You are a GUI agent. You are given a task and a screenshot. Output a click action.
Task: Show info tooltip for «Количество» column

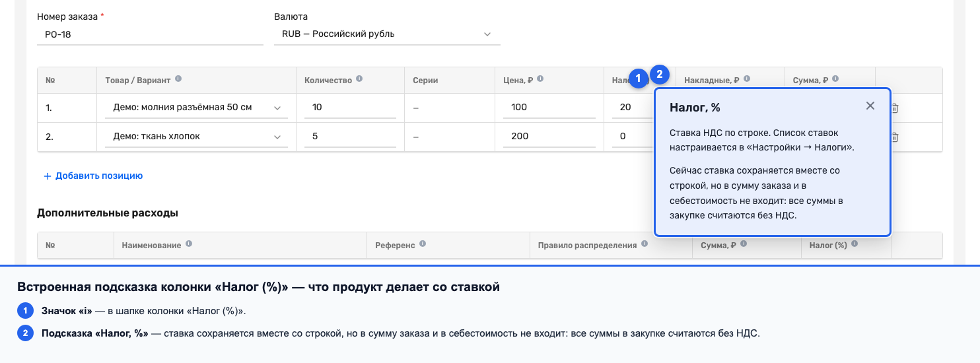point(359,79)
